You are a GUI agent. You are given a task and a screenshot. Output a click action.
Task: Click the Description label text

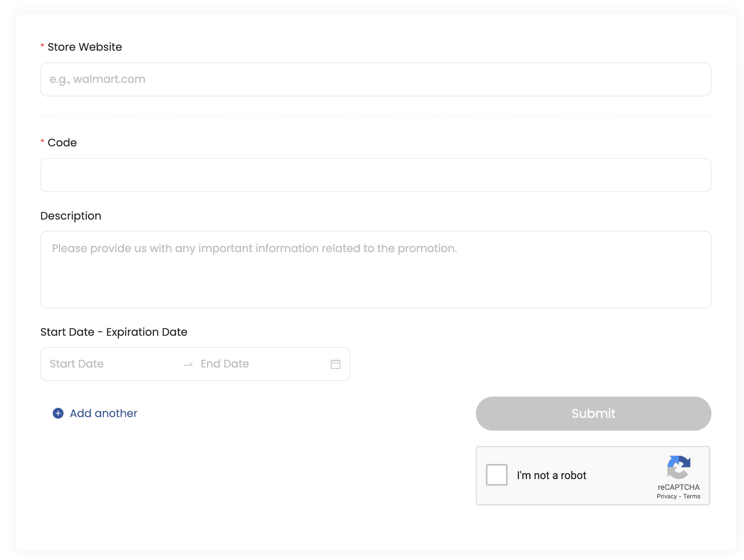[x=71, y=216]
